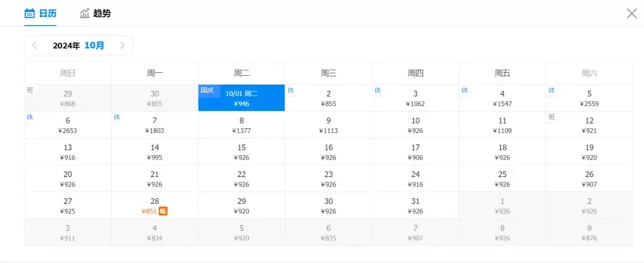Switch to the 日历 calendar tab
Viewport: 644px width, 263px height.
click(41, 14)
